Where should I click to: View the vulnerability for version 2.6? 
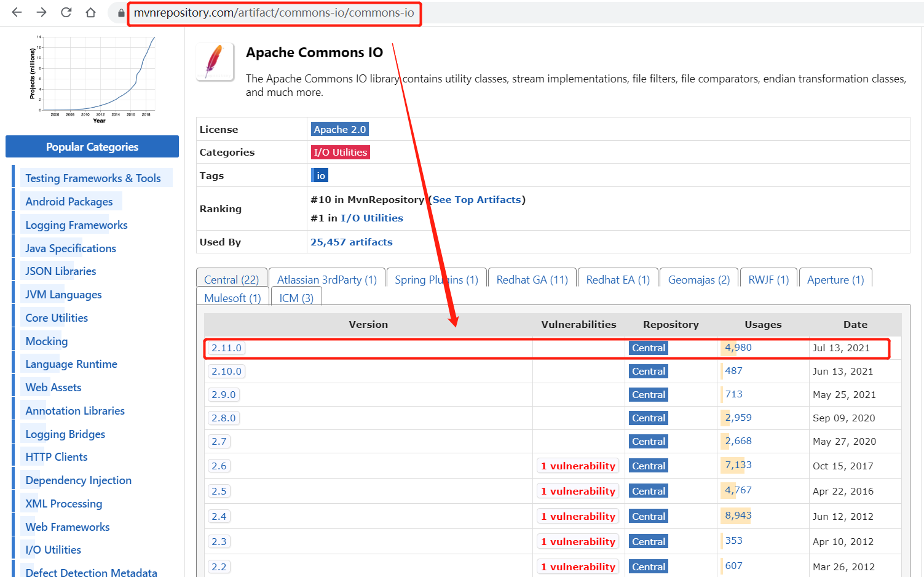click(577, 466)
